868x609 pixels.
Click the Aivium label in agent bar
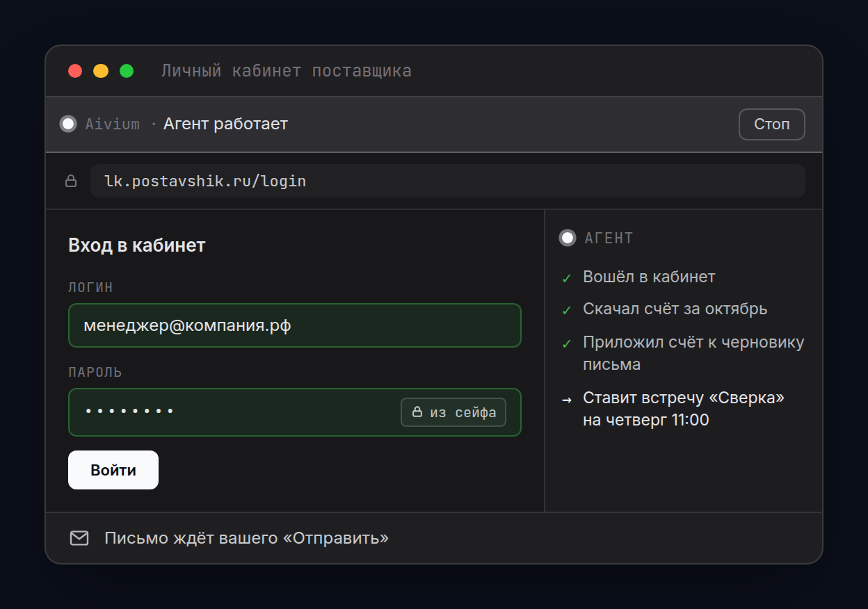click(x=112, y=124)
